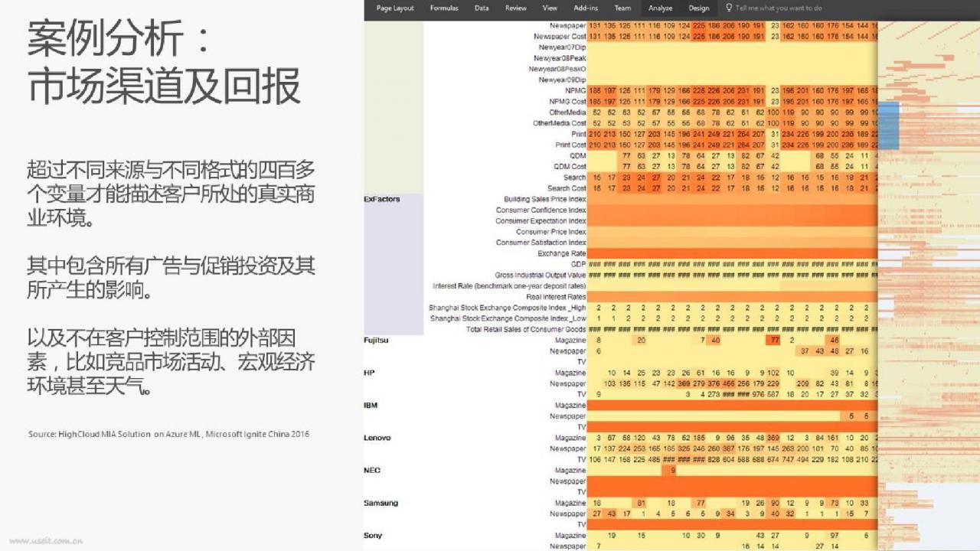This screenshot has height=551, width=980.
Task: Select 'Gross Industrial Output Value' row label
Action: (x=541, y=275)
